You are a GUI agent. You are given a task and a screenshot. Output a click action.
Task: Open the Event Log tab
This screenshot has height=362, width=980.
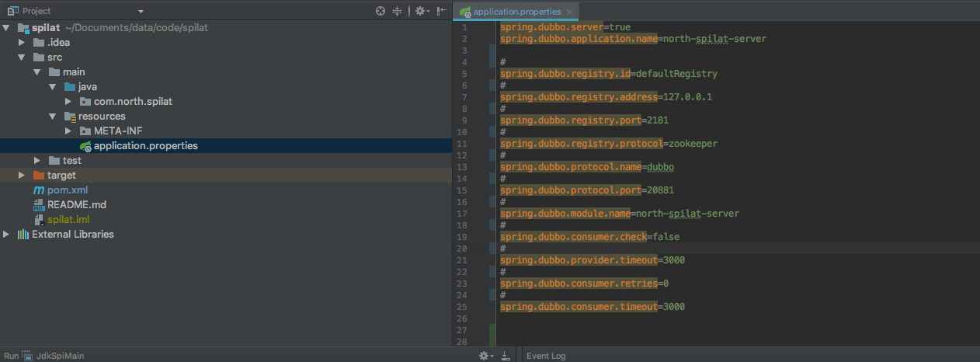(x=546, y=356)
